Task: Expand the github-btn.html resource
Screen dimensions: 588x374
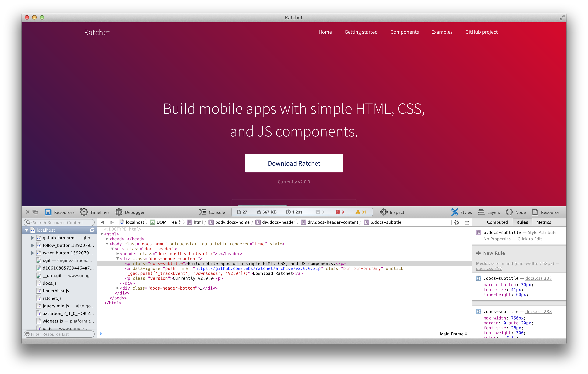Action: coord(33,238)
